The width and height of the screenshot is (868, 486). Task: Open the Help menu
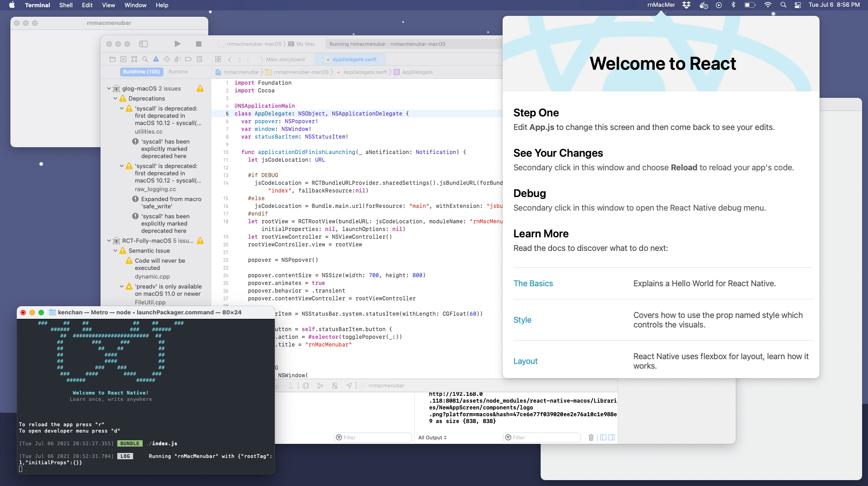click(162, 5)
